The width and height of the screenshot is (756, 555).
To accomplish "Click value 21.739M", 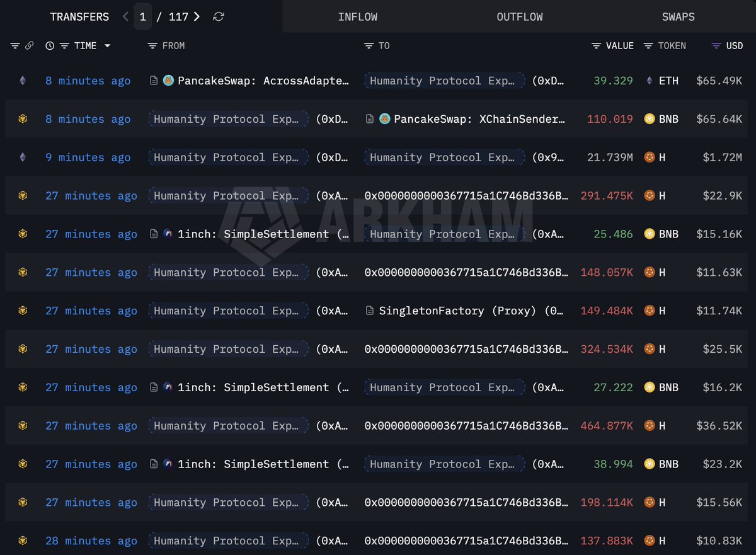I will coord(610,157).
